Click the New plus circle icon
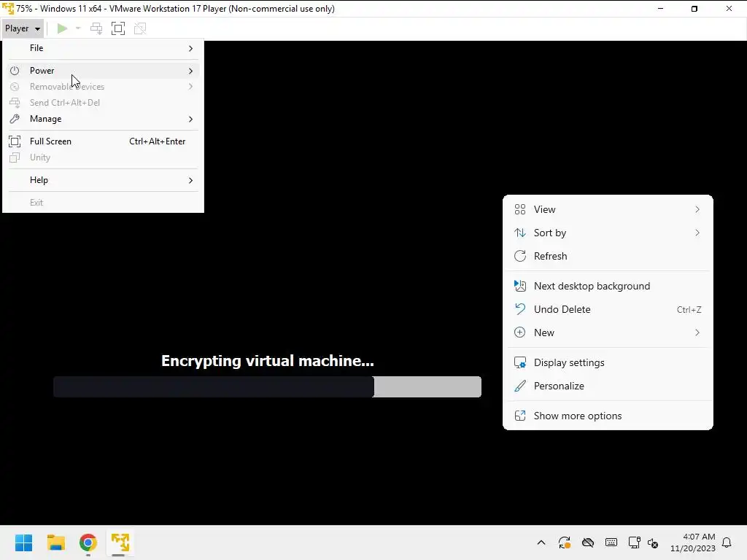 click(520, 332)
